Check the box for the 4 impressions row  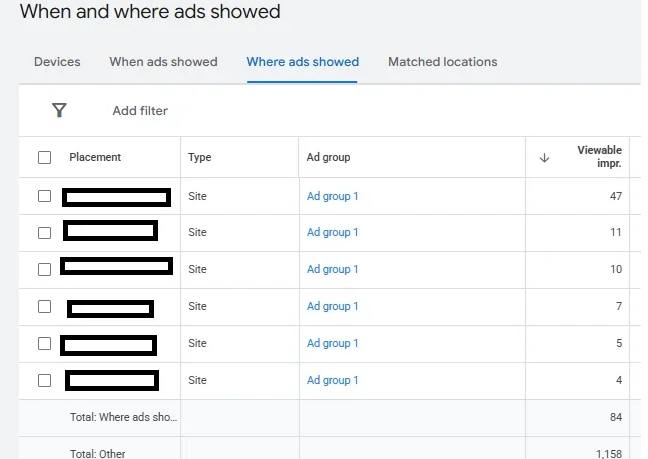pos(44,380)
